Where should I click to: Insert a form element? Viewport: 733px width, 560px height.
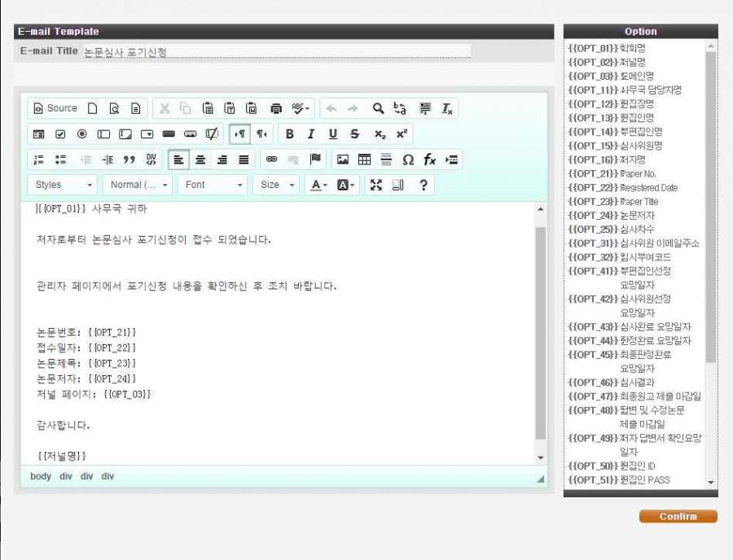tap(39, 134)
